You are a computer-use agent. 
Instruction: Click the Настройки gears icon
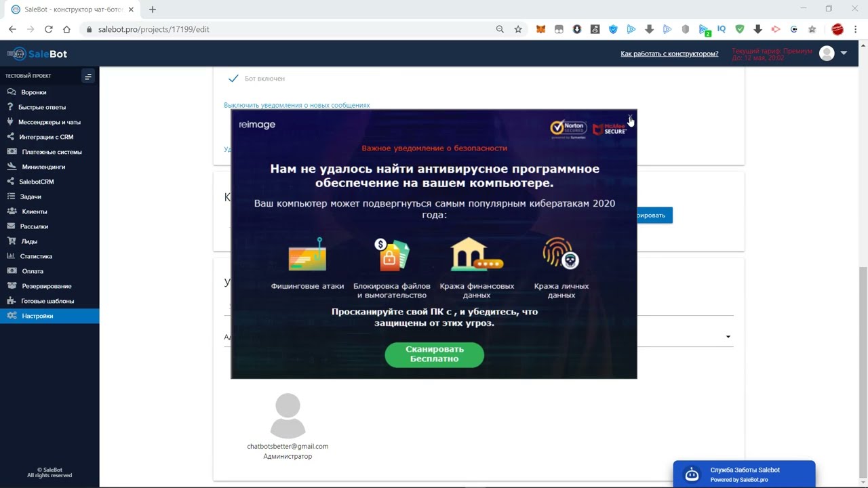[12, 316]
